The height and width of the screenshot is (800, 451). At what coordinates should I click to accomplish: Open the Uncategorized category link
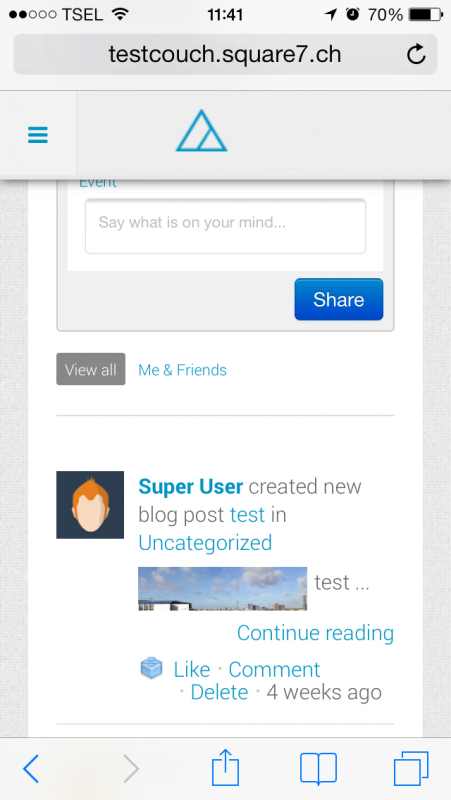point(205,543)
